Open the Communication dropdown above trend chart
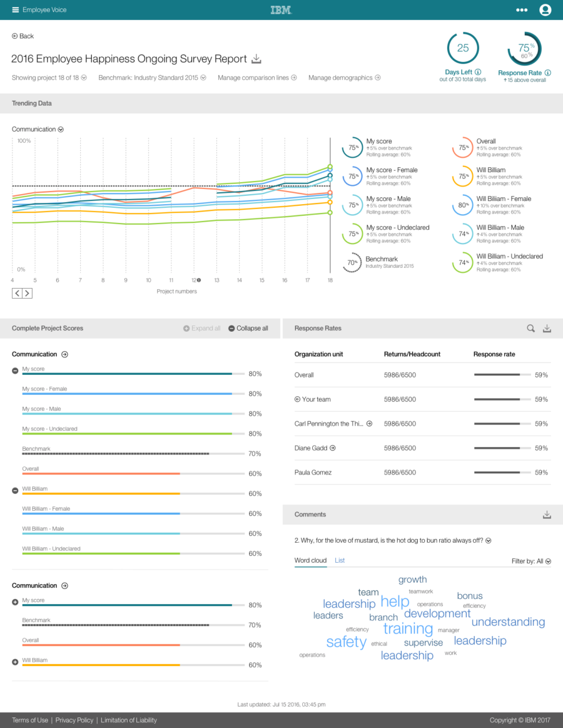Image resolution: width=563 pixels, height=728 pixels. point(61,130)
